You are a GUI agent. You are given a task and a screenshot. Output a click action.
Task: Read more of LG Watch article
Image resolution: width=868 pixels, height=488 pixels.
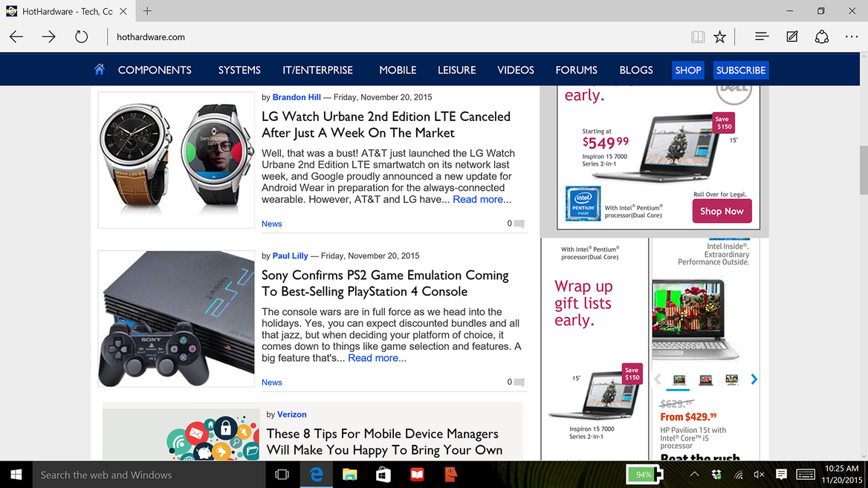(482, 199)
